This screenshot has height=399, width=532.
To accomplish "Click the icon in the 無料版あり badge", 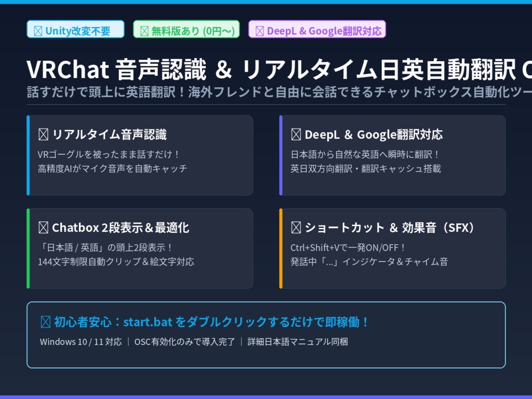I will click(144, 31).
